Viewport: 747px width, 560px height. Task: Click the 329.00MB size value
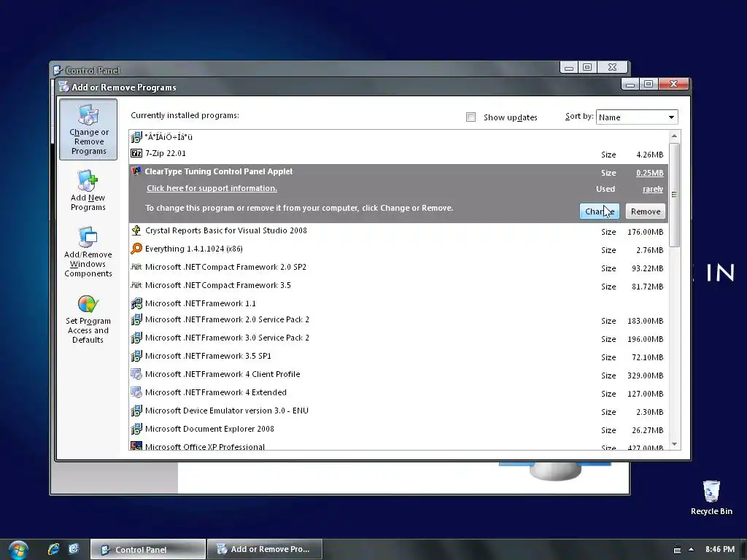coord(645,376)
